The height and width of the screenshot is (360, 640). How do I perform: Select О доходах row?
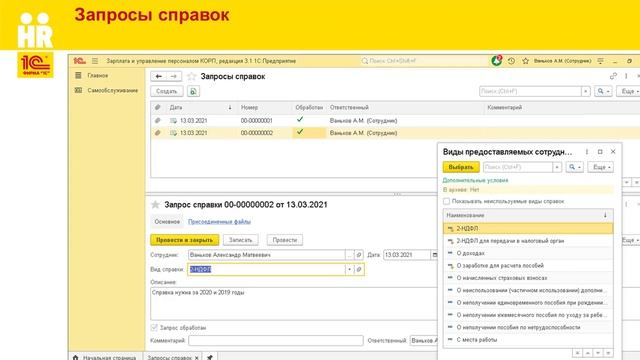pyautogui.click(x=528, y=253)
